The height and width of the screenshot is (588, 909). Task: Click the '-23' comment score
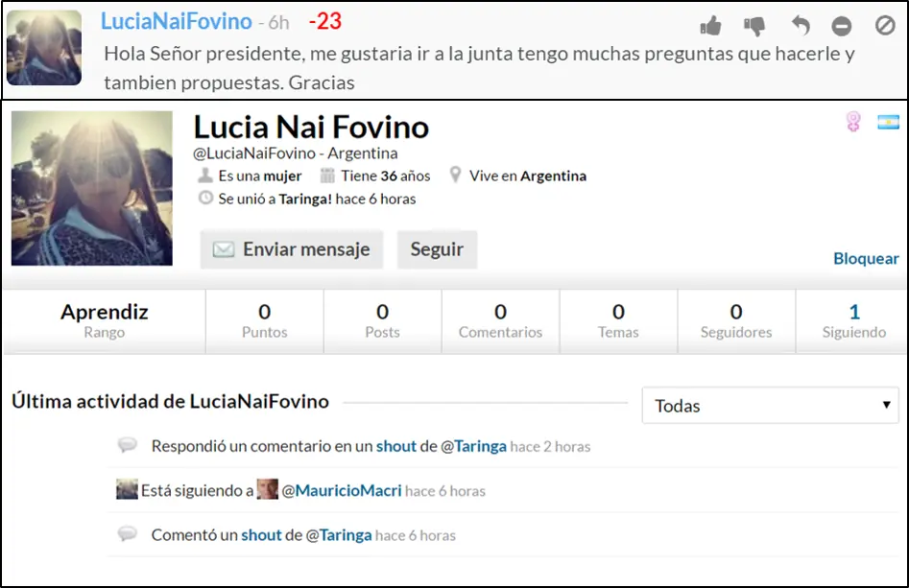(x=325, y=21)
